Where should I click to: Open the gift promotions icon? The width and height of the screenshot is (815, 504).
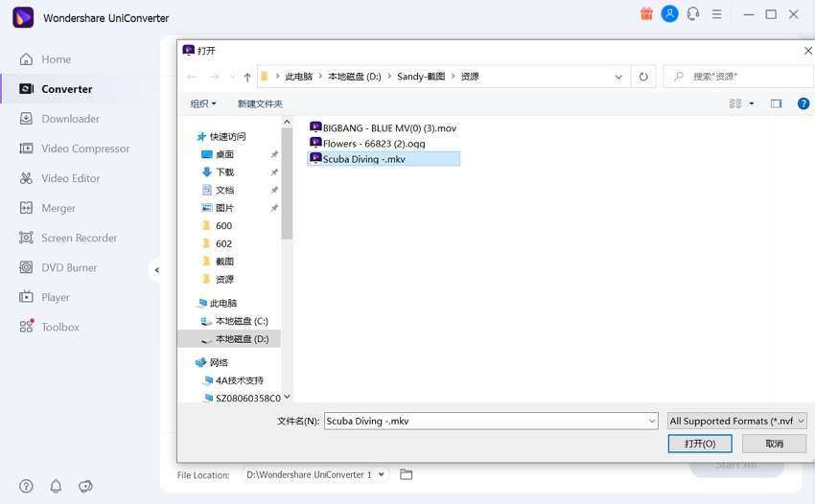pos(646,14)
